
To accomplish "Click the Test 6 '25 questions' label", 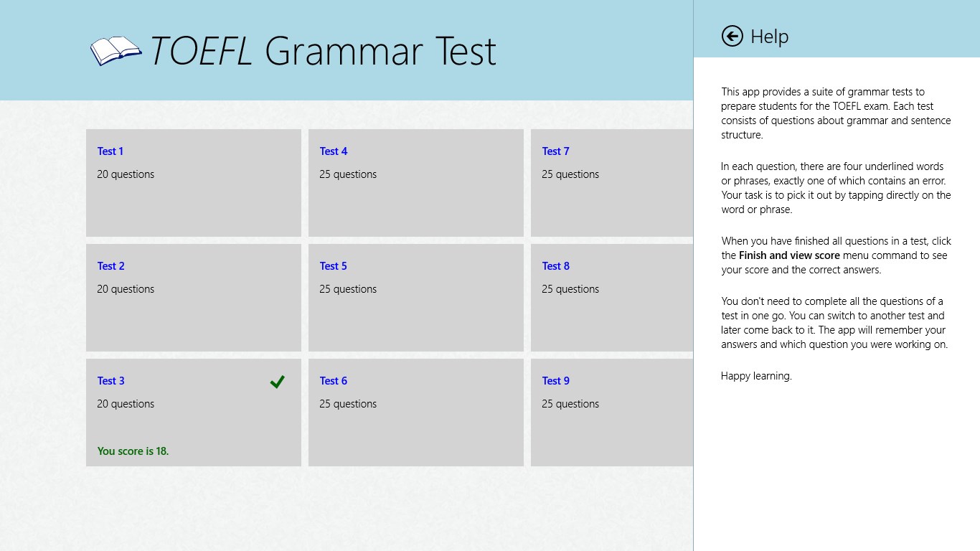I will (348, 404).
